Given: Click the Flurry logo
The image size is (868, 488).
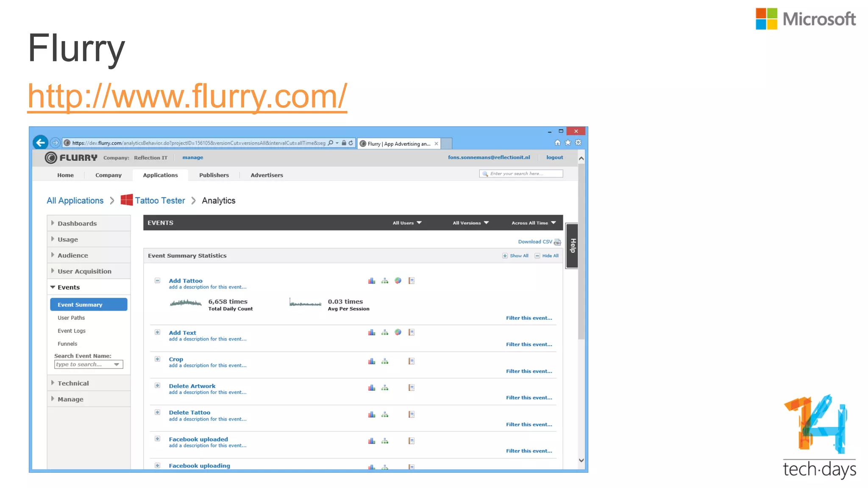Looking at the screenshot, I should pyautogui.click(x=71, y=158).
